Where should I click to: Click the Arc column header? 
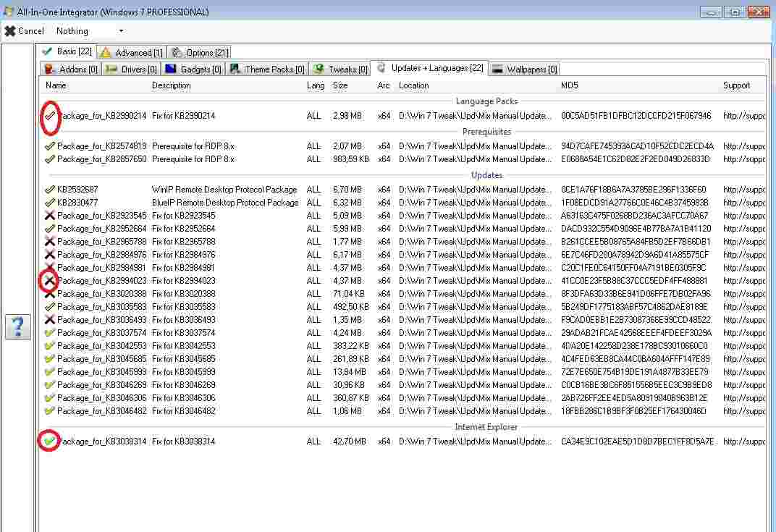click(x=384, y=85)
